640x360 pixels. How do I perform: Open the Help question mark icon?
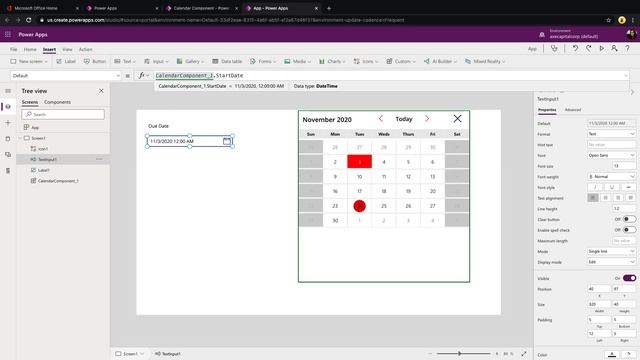tap(627, 49)
